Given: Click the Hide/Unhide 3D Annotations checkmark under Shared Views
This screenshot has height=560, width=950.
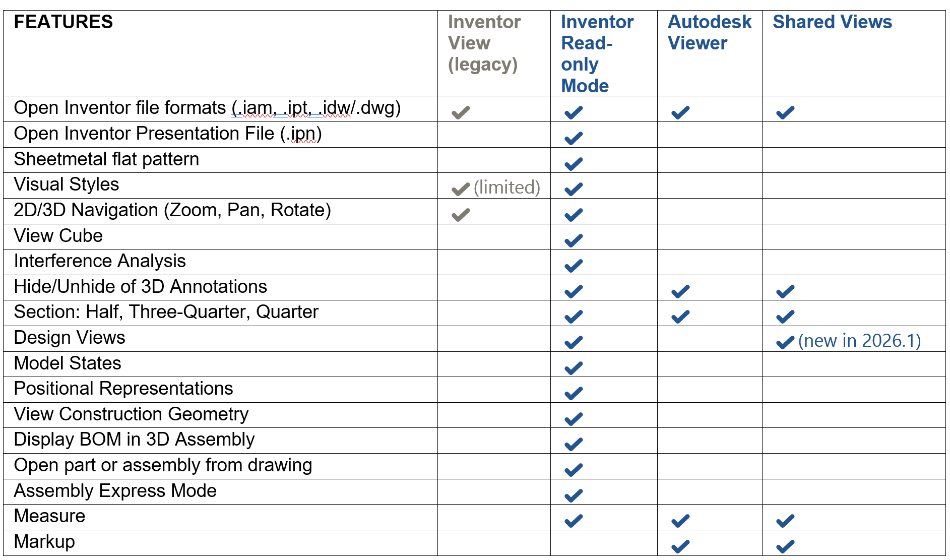Looking at the screenshot, I should pyautogui.click(x=785, y=291).
